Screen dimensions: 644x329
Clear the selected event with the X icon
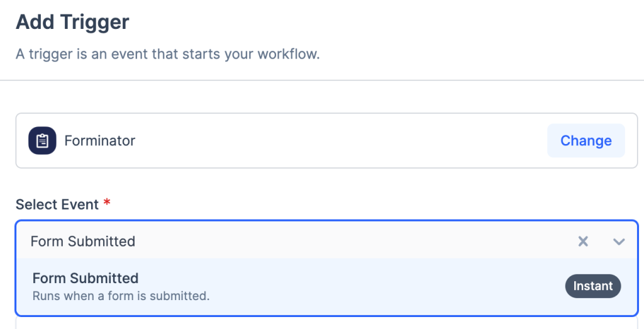pos(583,242)
